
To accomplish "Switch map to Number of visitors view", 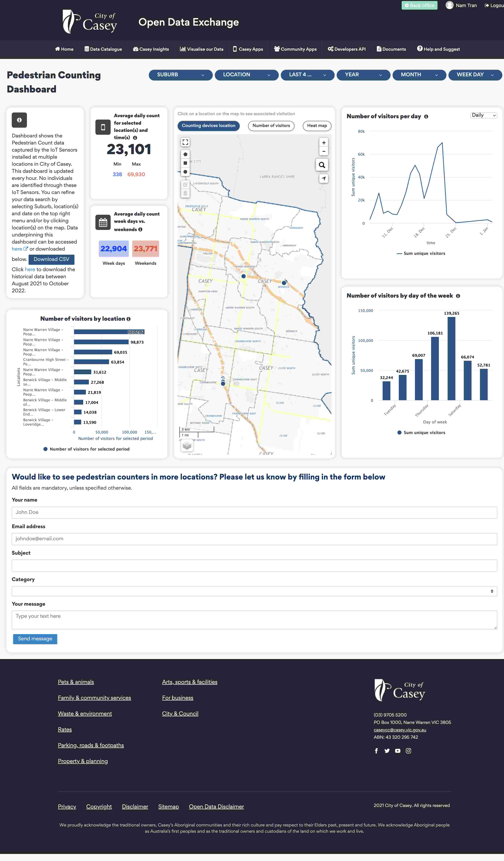I will (x=271, y=126).
